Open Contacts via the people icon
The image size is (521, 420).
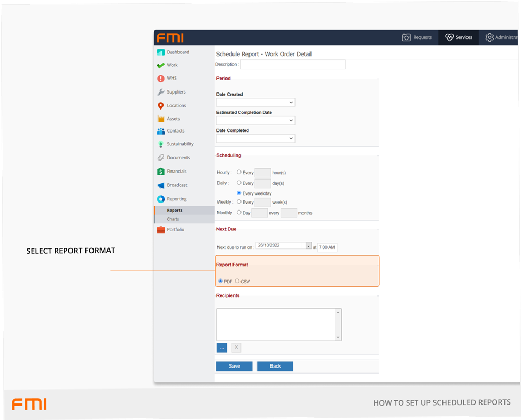click(x=160, y=131)
